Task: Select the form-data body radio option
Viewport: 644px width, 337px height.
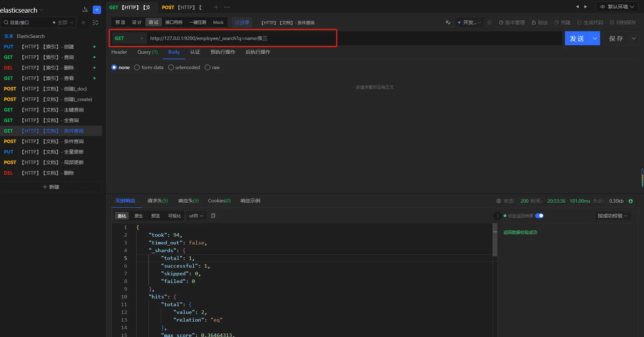Action: point(137,67)
